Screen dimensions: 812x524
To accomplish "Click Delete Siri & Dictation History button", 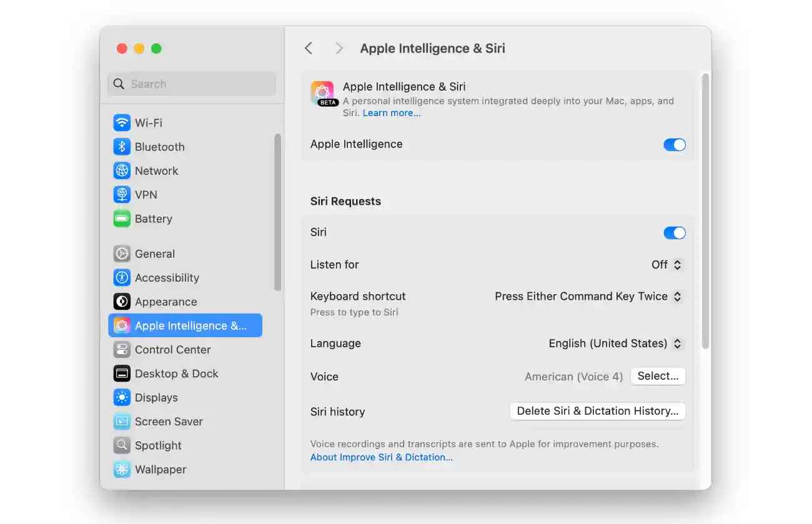I will (598, 411).
